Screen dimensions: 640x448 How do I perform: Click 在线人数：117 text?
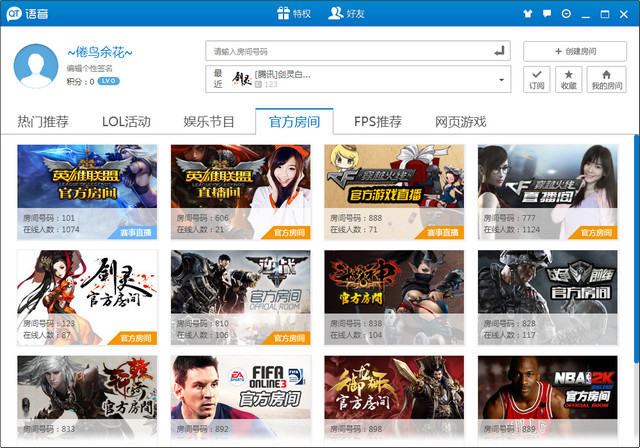pyautogui.click(x=509, y=335)
